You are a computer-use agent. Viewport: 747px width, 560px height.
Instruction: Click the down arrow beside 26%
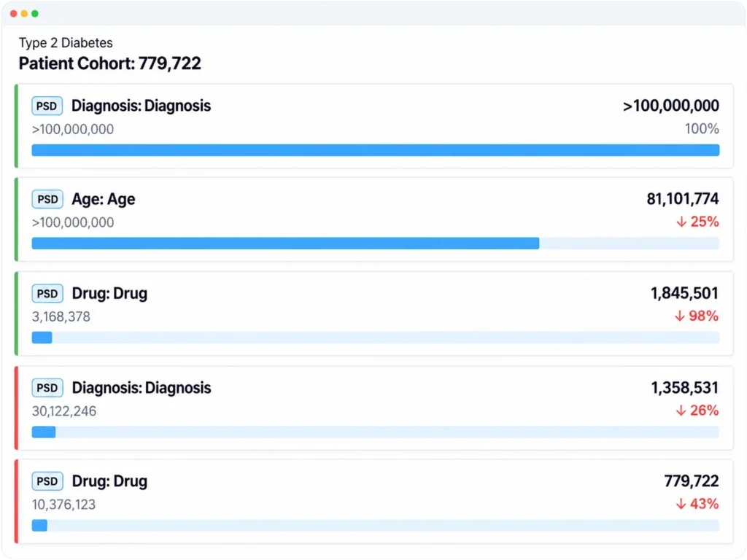[x=681, y=411]
